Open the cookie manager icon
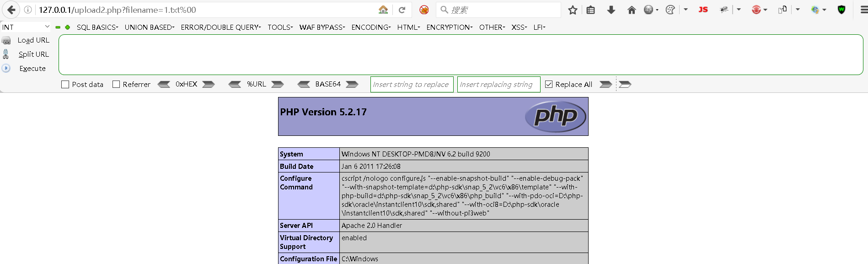 click(x=670, y=10)
